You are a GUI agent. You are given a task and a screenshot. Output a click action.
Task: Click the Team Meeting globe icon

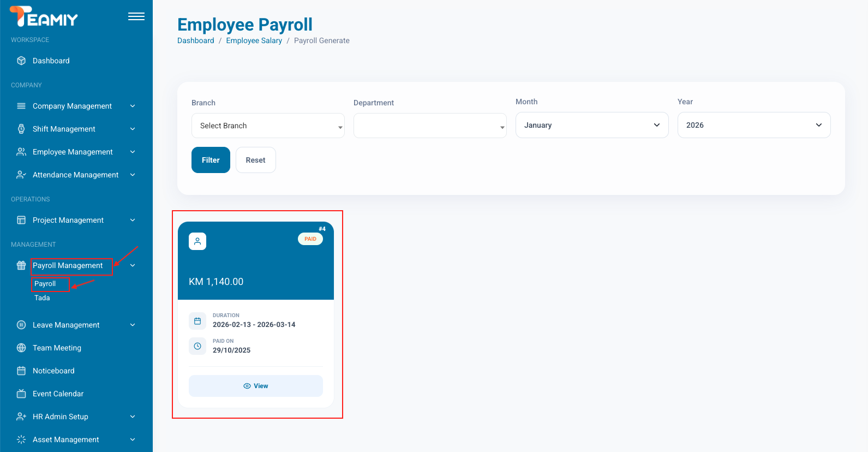point(21,348)
